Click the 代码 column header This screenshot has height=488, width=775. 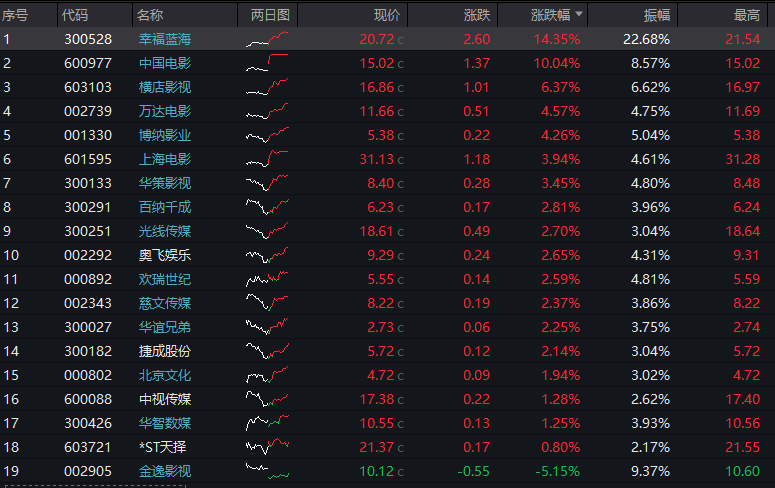75,15
